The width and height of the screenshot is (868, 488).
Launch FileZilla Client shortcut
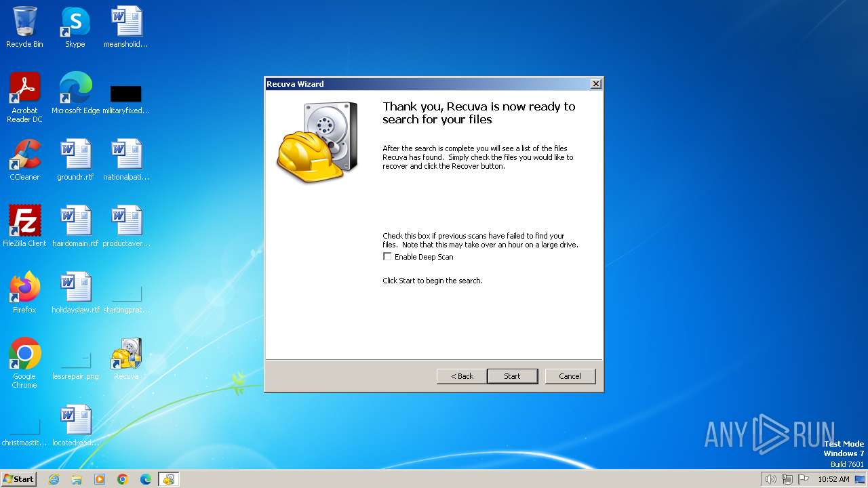(24, 226)
